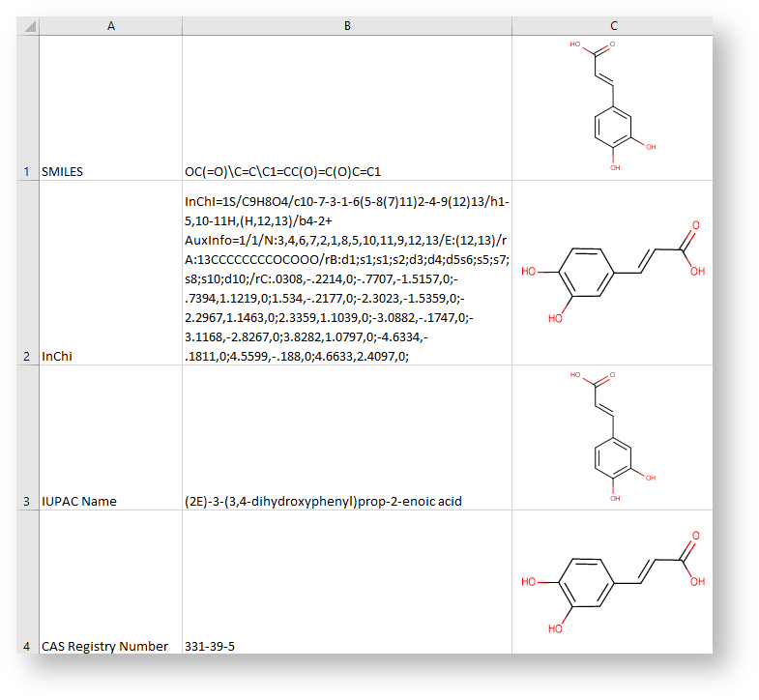Select column B header
Viewport: 759px width, 700px height.
point(346,26)
